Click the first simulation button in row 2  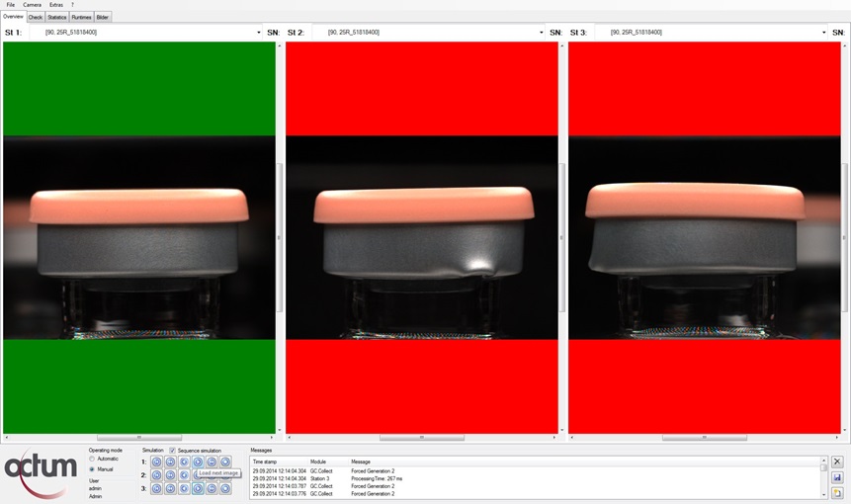[x=156, y=475]
